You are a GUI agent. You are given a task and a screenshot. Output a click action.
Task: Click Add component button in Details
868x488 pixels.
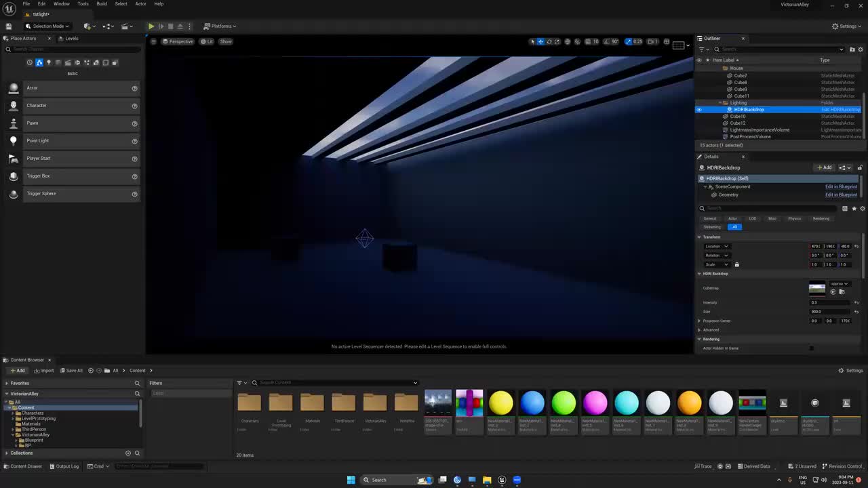[825, 167]
